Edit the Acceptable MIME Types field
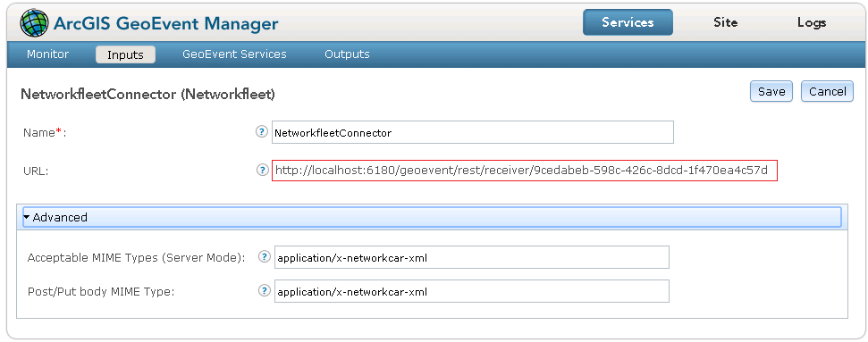 coord(472,257)
